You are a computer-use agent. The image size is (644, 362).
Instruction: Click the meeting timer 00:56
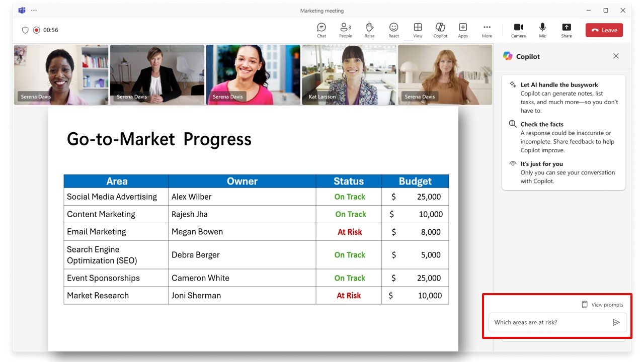click(x=51, y=30)
